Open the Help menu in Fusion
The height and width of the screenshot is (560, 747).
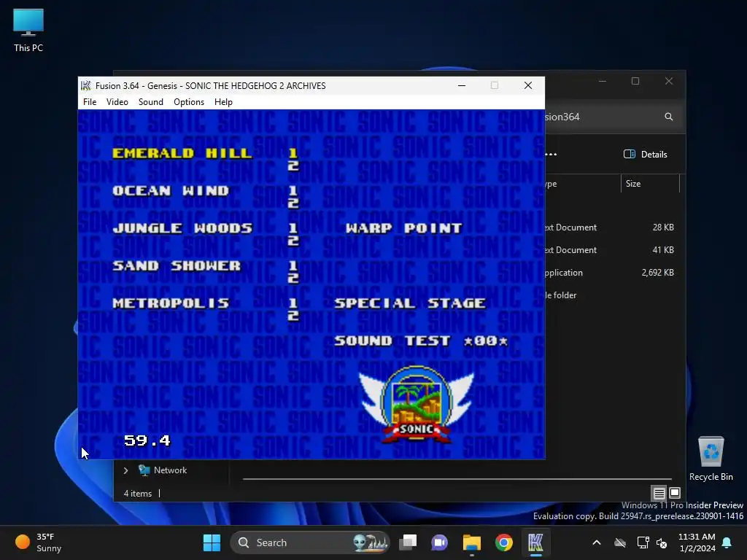click(223, 102)
